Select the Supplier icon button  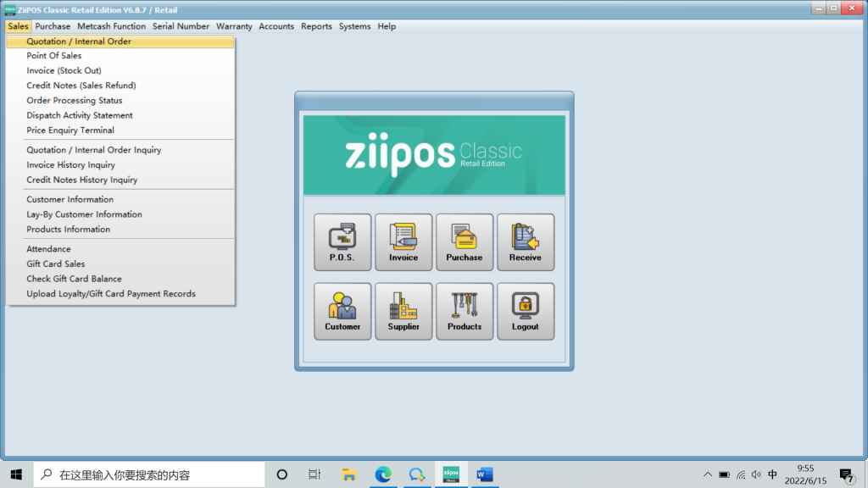click(x=403, y=311)
